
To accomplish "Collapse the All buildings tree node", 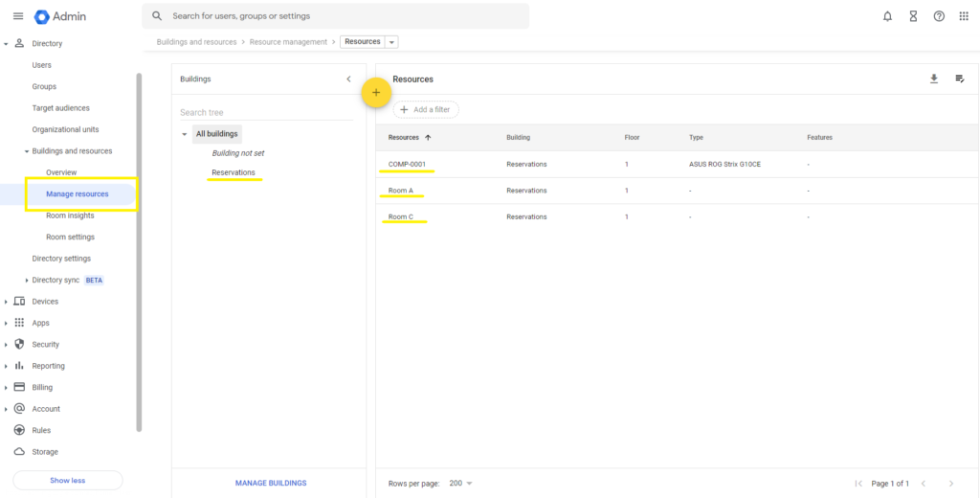I will [185, 134].
